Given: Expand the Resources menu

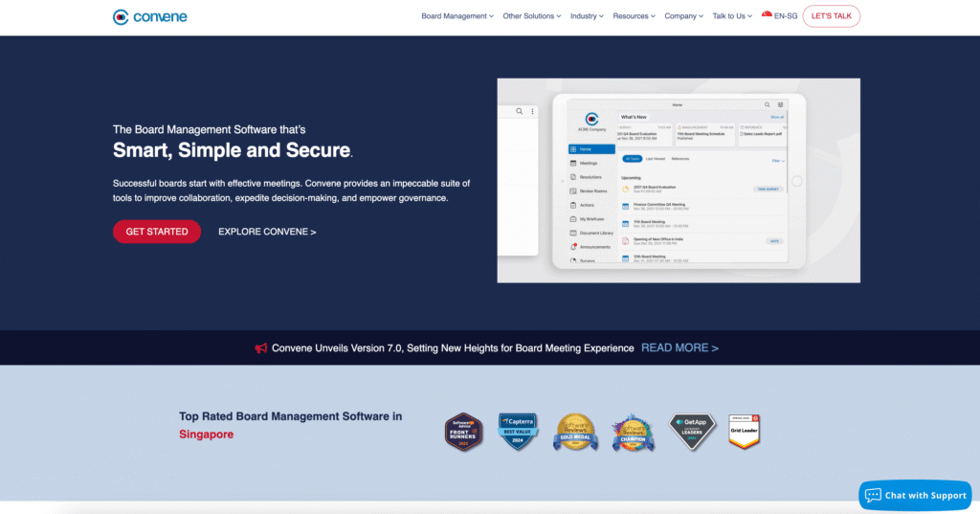Looking at the screenshot, I should [634, 16].
